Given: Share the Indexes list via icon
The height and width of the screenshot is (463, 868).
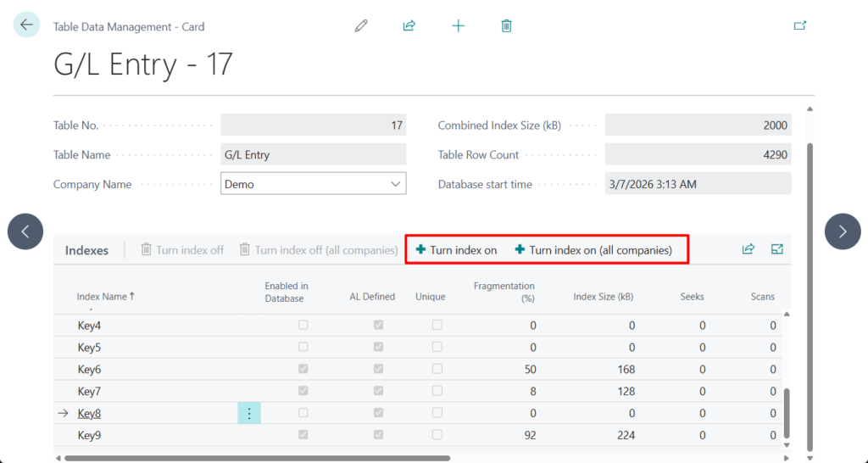Looking at the screenshot, I should tap(748, 249).
